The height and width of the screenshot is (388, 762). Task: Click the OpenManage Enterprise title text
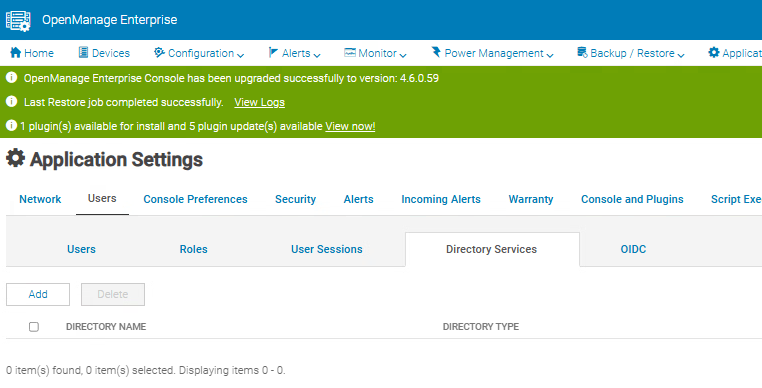(x=109, y=20)
